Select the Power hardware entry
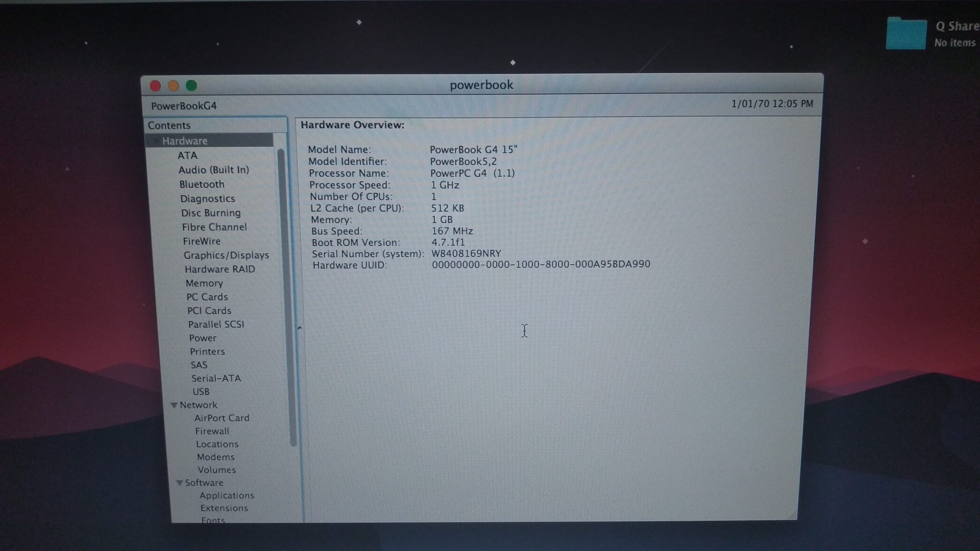 click(x=202, y=338)
